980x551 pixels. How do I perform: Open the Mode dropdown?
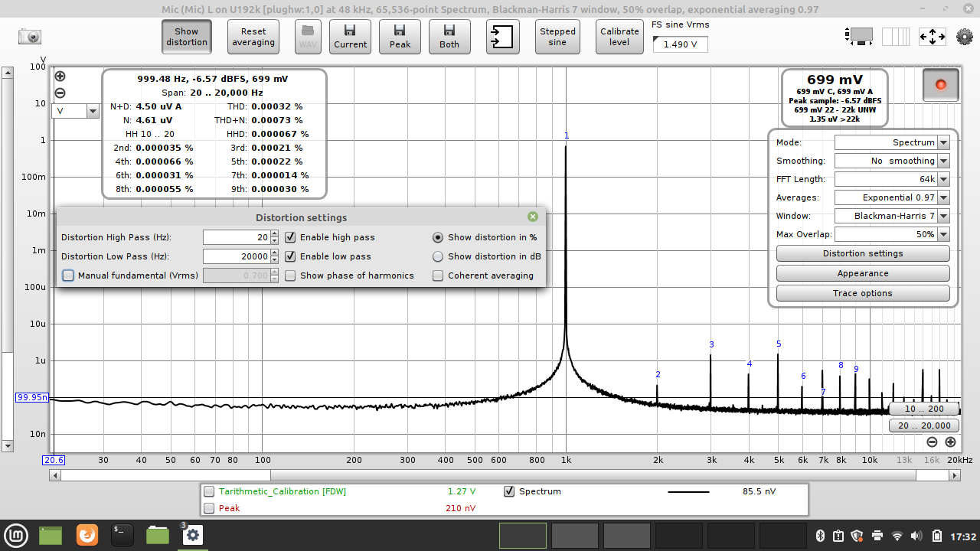943,142
